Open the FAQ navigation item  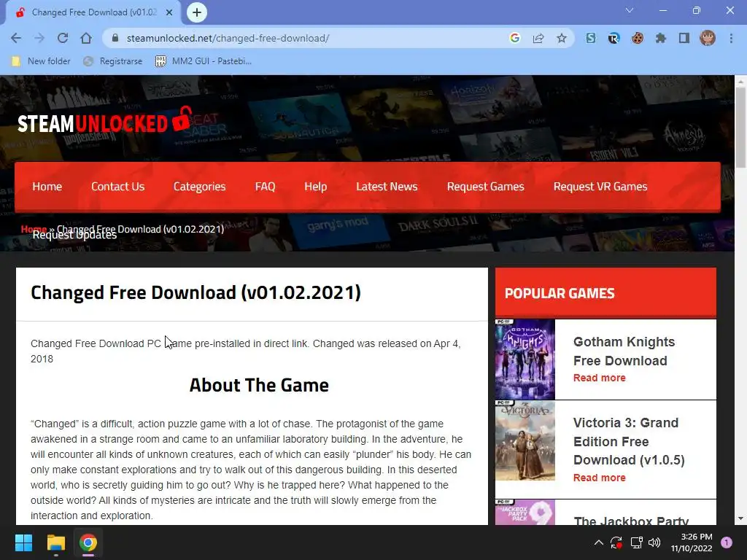click(265, 187)
